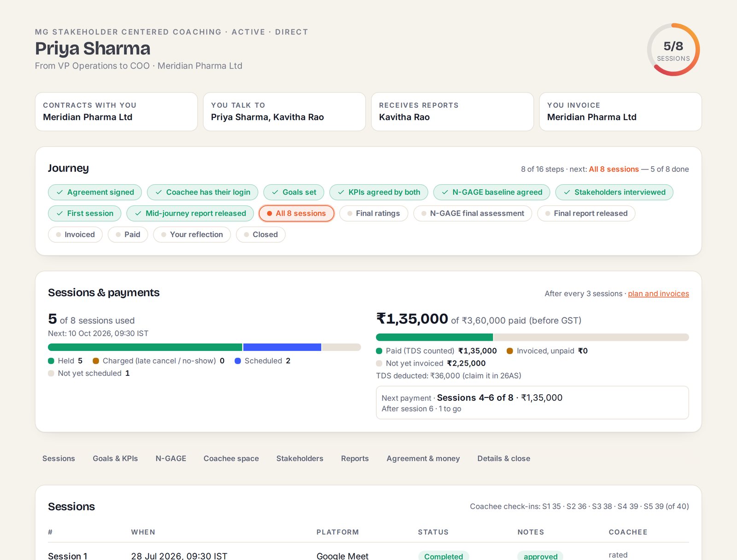Select the Coachee space tab
This screenshot has width=737, height=560.
pyautogui.click(x=231, y=458)
